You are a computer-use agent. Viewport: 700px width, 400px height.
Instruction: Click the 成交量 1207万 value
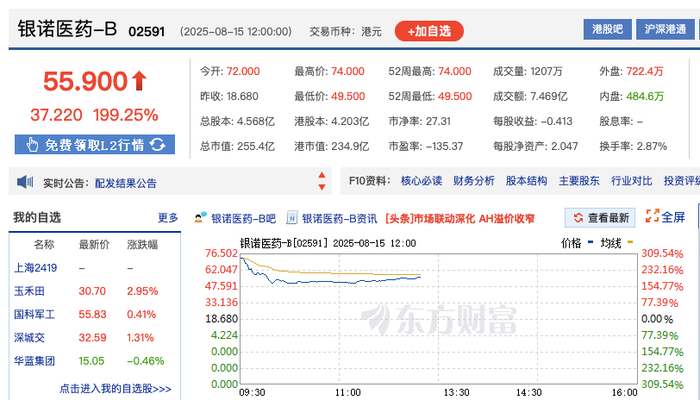click(x=546, y=71)
